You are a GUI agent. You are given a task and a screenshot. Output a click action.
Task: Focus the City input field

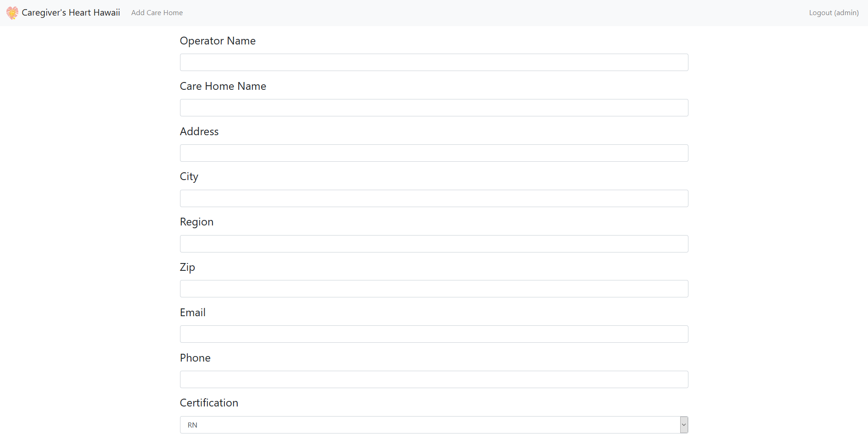coord(434,198)
